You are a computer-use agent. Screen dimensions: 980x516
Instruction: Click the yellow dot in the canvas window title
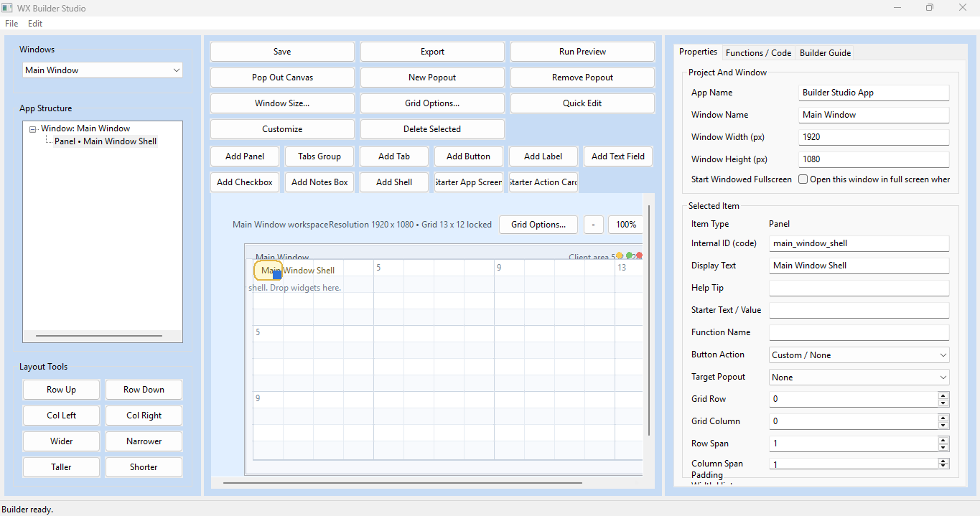pyautogui.click(x=620, y=255)
